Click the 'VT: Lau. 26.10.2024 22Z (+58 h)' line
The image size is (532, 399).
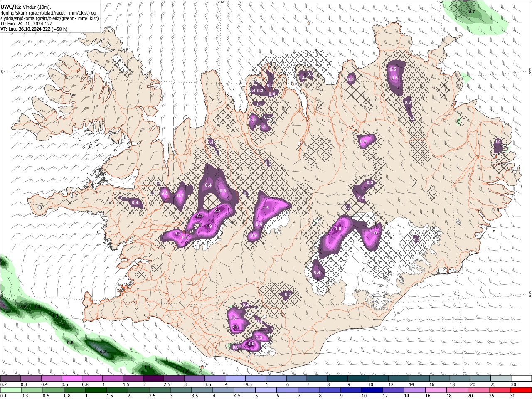point(34,29)
